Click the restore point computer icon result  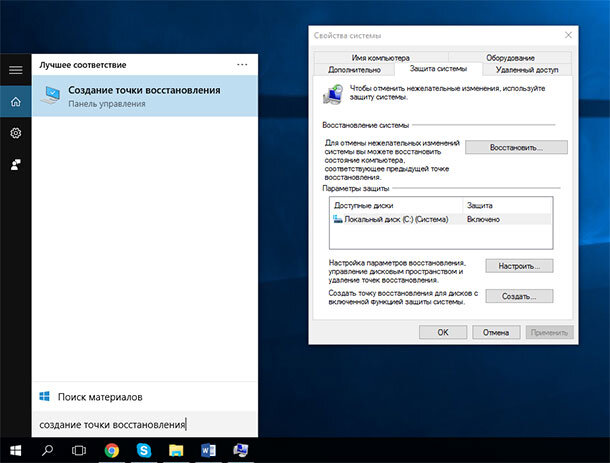(x=51, y=96)
